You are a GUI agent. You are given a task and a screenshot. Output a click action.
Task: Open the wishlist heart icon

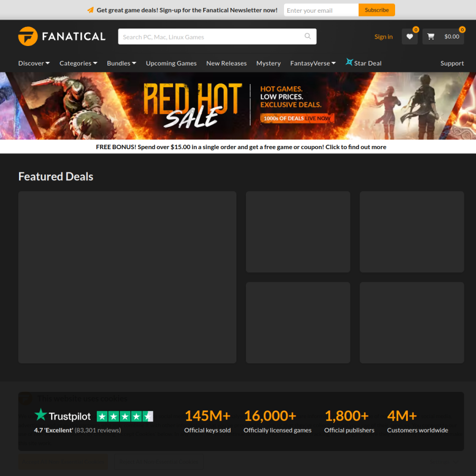point(409,36)
